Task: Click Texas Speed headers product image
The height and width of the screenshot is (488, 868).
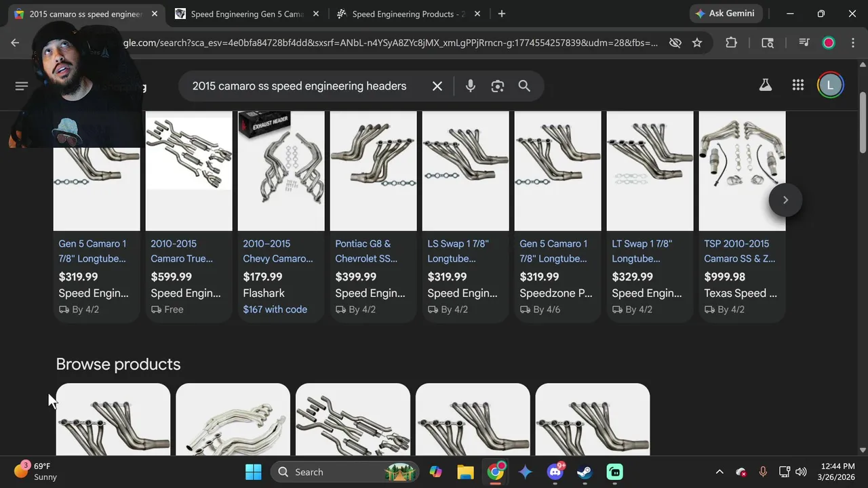Action: (742, 171)
